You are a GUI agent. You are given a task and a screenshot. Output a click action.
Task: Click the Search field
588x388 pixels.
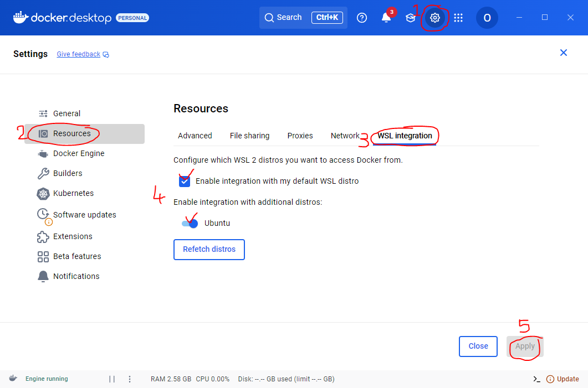[303, 18]
